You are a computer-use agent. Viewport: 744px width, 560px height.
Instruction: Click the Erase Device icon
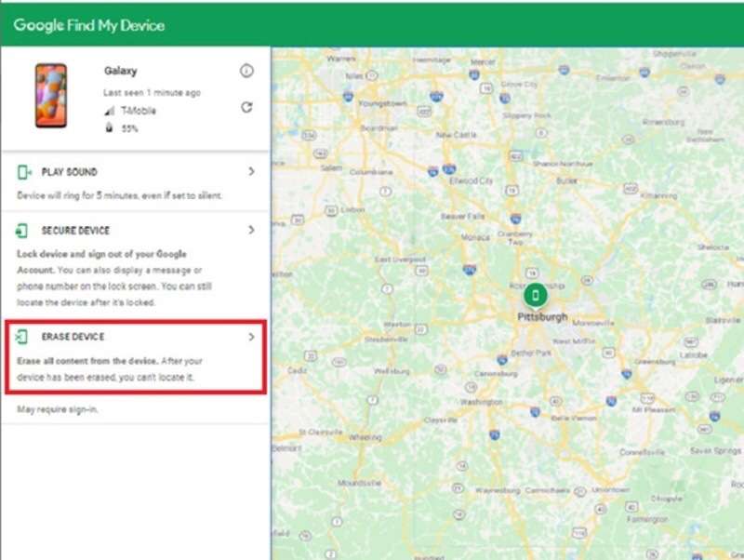pos(21,337)
